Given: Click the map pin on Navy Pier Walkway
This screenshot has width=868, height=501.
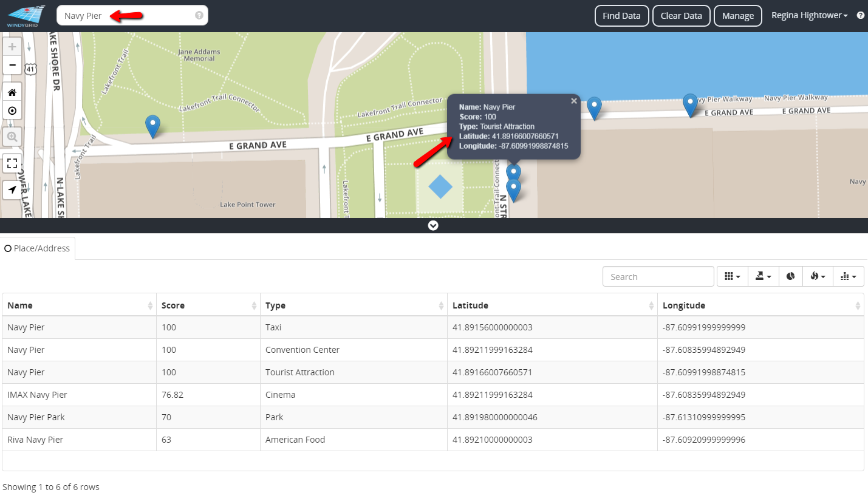Looking at the screenshot, I should (690, 105).
